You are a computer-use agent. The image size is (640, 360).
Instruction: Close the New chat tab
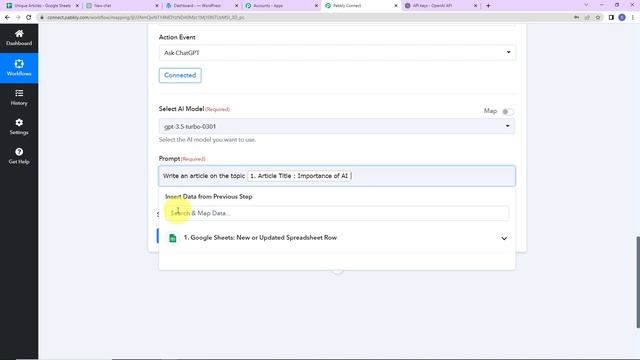157,6
